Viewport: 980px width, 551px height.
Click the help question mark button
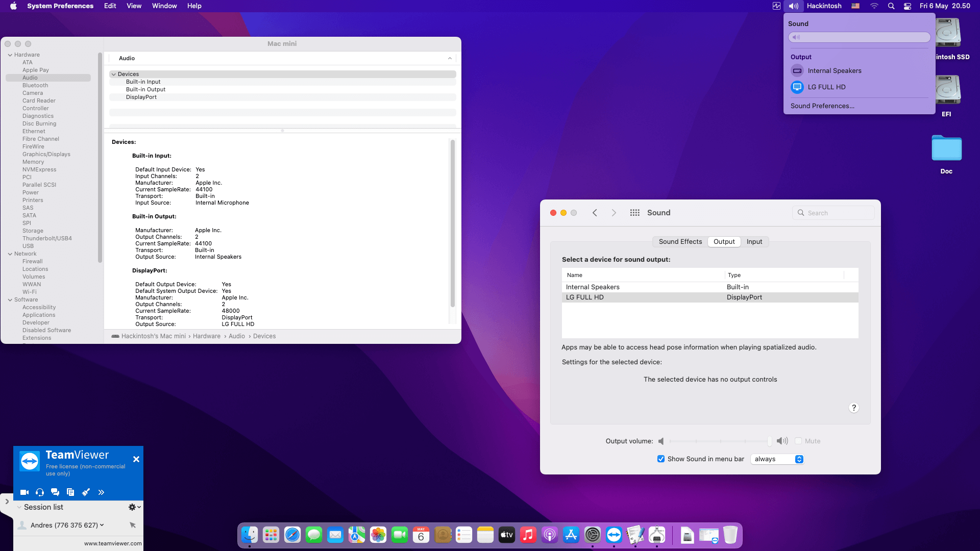(853, 408)
